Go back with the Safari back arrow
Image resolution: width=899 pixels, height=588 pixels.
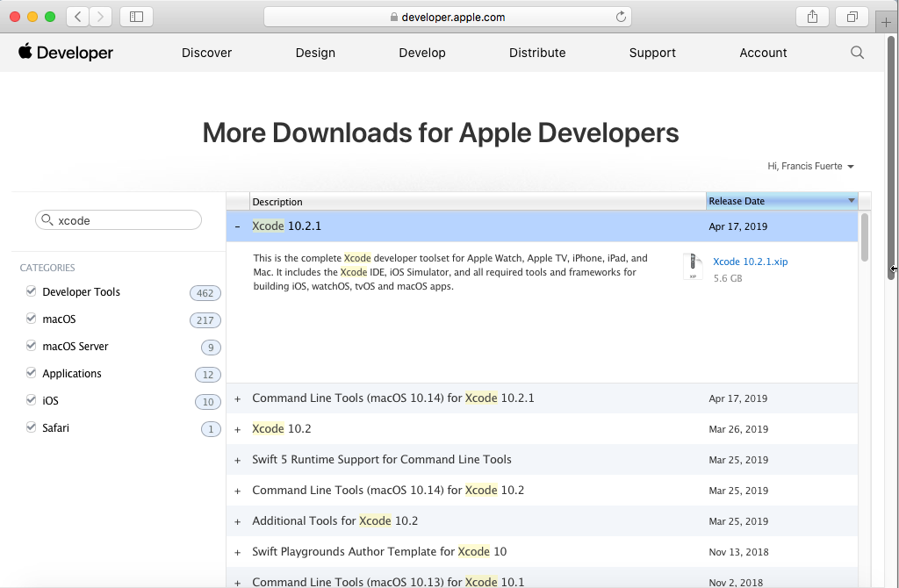pos(78,17)
